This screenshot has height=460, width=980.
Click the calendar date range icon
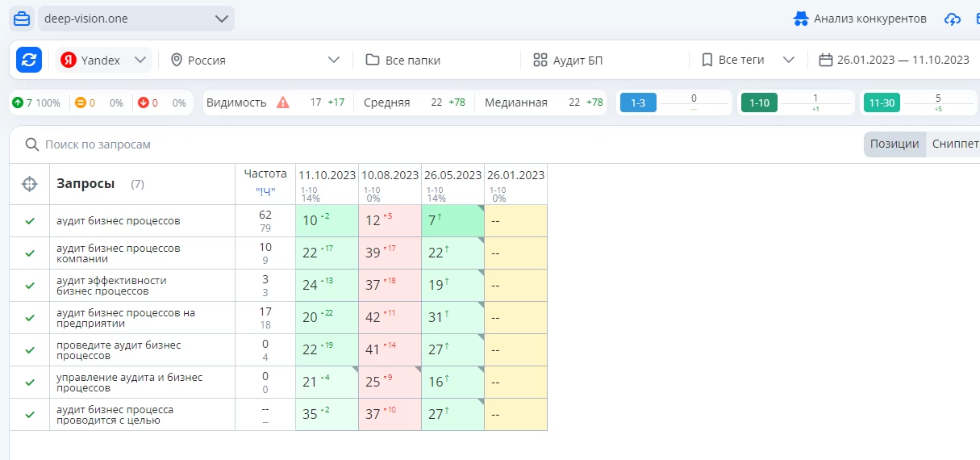point(825,60)
